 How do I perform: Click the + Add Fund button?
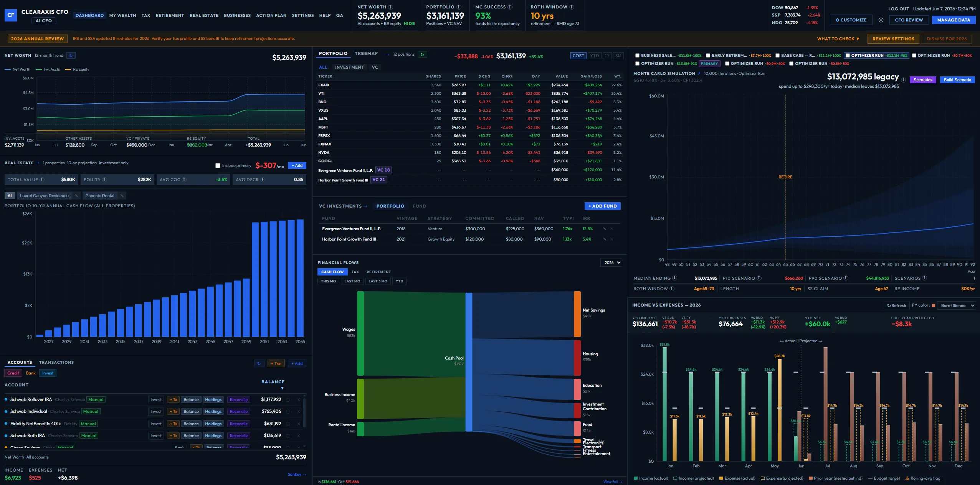click(602, 206)
